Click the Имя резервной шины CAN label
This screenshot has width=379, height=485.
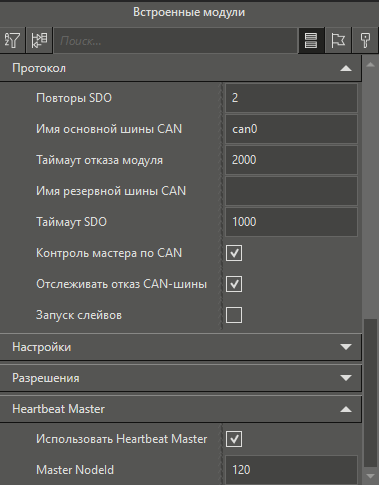tap(111, 191)
